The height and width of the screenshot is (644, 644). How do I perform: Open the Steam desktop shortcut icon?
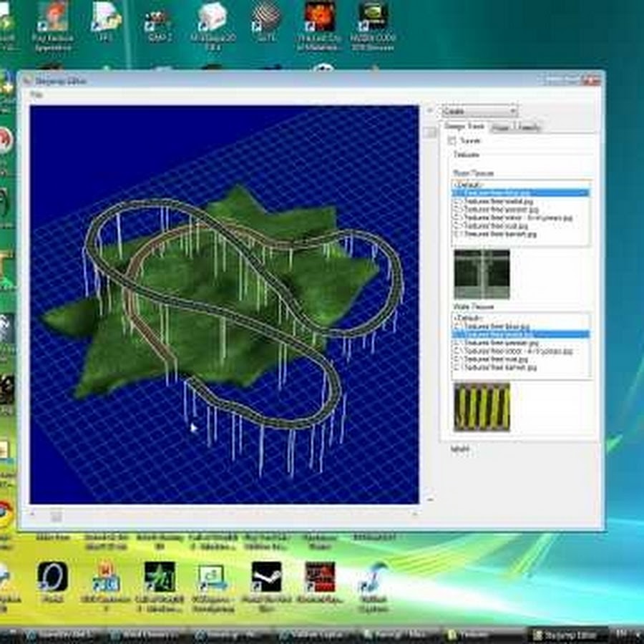point(266,576)
